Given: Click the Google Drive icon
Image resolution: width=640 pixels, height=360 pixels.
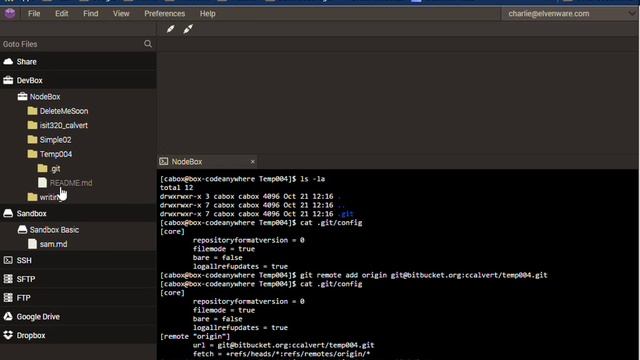Looking at the screenshot, I should 8,316.
